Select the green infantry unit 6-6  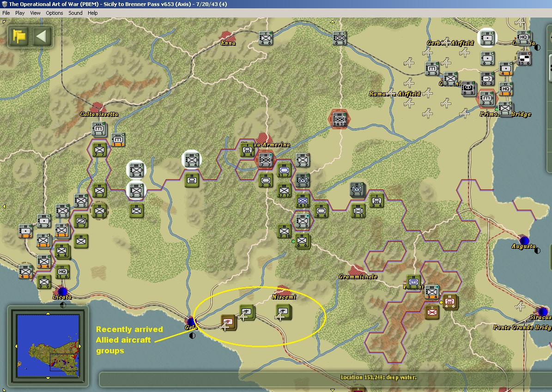point(302,241)
